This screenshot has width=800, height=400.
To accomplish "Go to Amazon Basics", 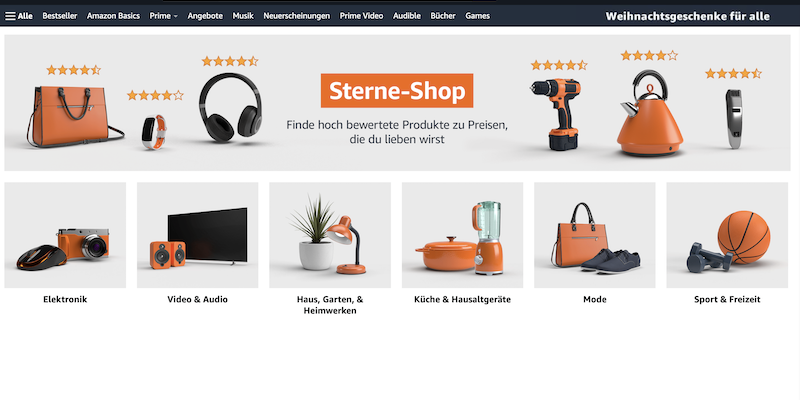I will (113, 16).
